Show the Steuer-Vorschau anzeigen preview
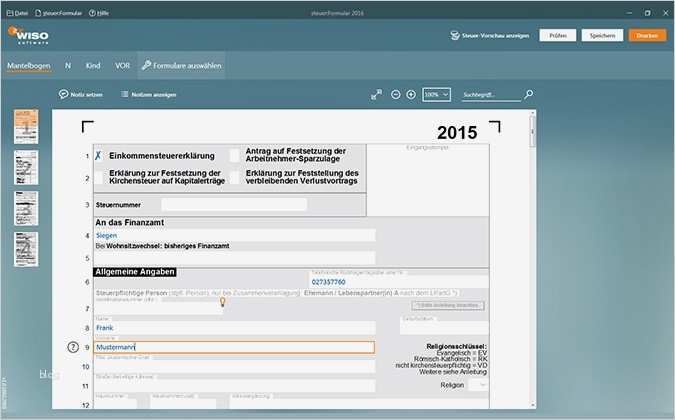The height and width of the screenshot is (420, 675). (490, 36)
